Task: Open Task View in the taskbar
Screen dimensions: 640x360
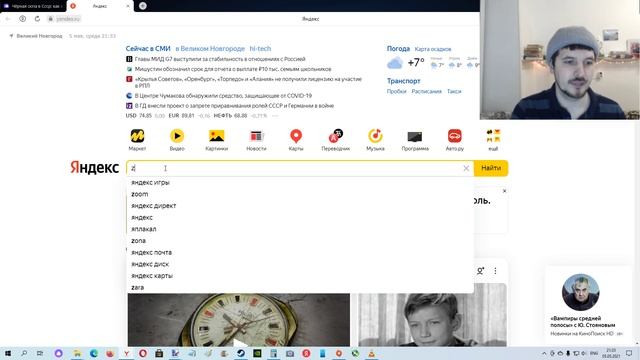Action: 40,353
